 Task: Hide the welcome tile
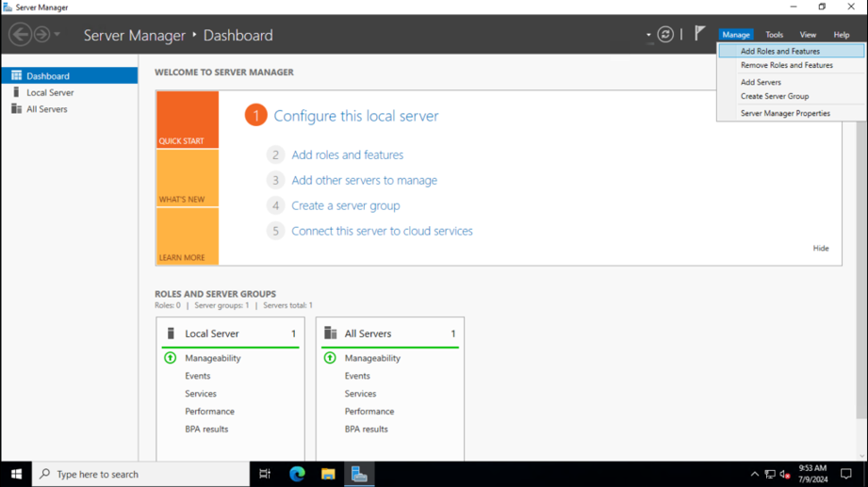click(820, 248)
